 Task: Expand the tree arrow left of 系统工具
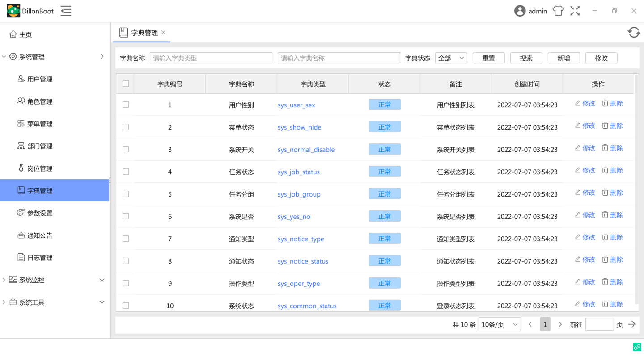pyautogui.click(x=4, y=302)
